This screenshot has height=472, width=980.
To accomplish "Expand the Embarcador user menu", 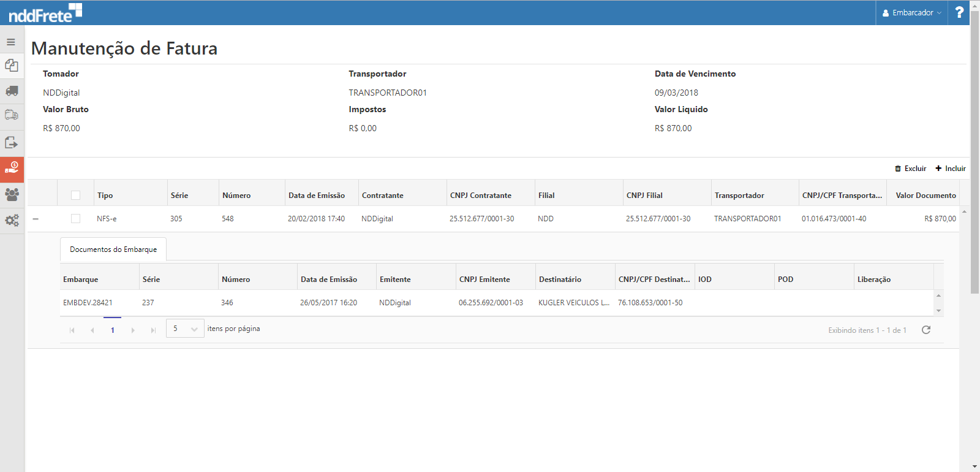I will point(911,13).
